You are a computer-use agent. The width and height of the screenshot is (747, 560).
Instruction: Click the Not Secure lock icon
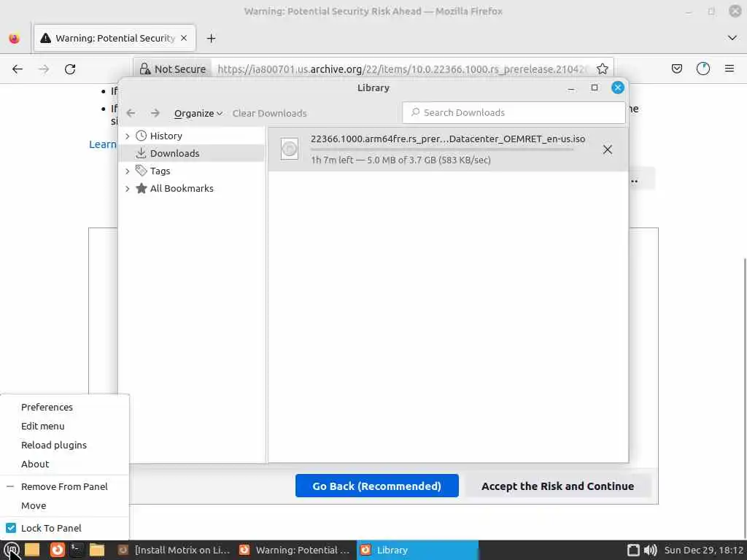[145, 69]
